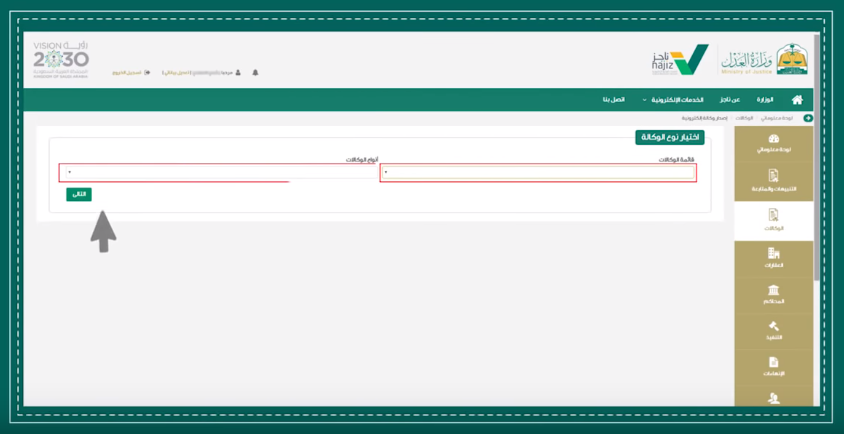The width and height of the screenshot is (844, 434).
Task: Open the الوزارة menu item
Action: 764,100
